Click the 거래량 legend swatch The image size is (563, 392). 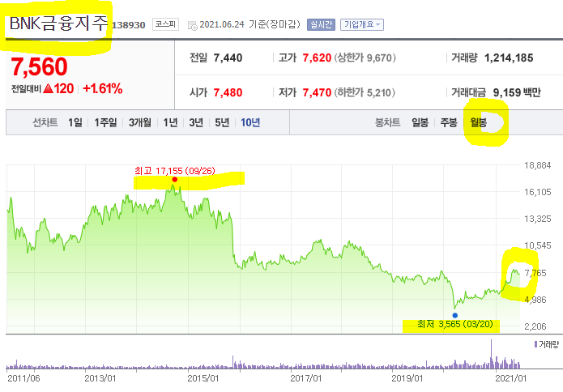[x=535, y=344]
